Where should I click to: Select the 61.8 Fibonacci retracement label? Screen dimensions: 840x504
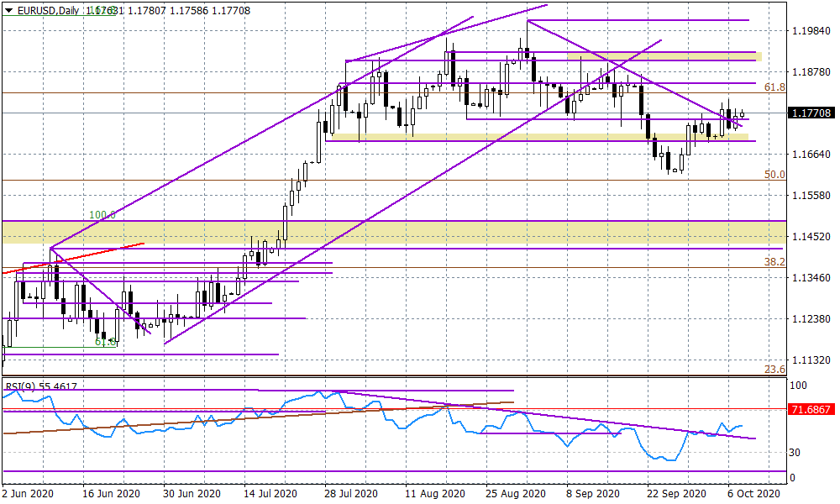click(x=774, y=87)
